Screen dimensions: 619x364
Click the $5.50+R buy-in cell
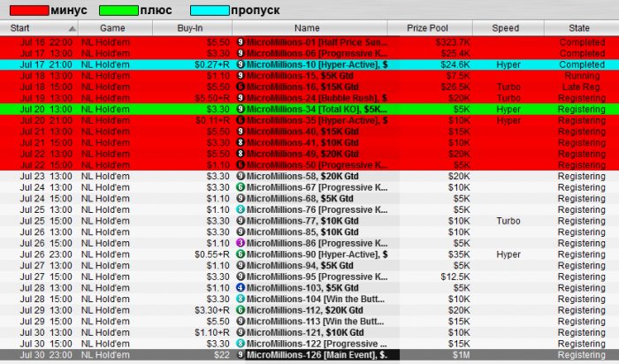(x=212, y=98)
